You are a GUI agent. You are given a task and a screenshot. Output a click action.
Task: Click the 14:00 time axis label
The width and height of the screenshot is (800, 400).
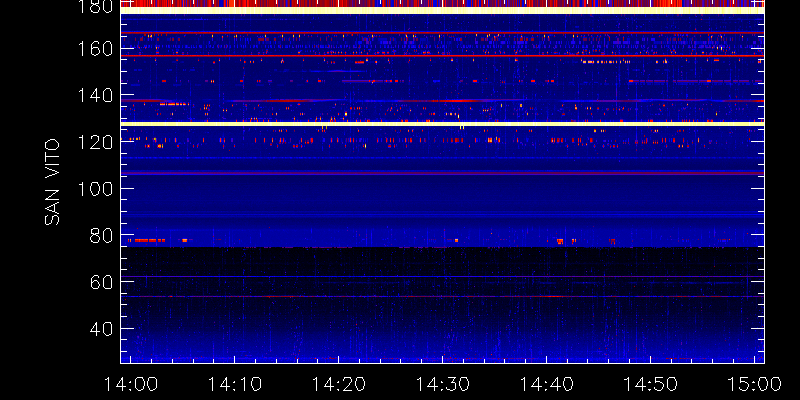(130, 384)
